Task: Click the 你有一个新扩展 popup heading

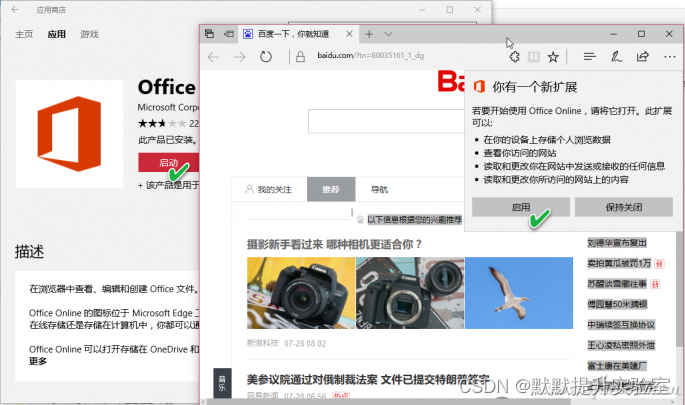Action: (535, 87)
